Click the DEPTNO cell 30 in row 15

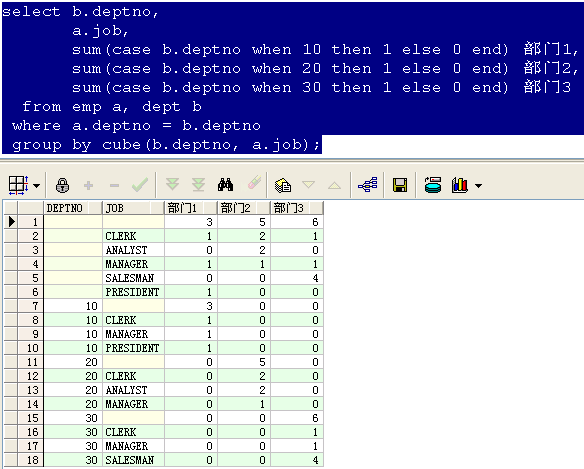(73, 418)
